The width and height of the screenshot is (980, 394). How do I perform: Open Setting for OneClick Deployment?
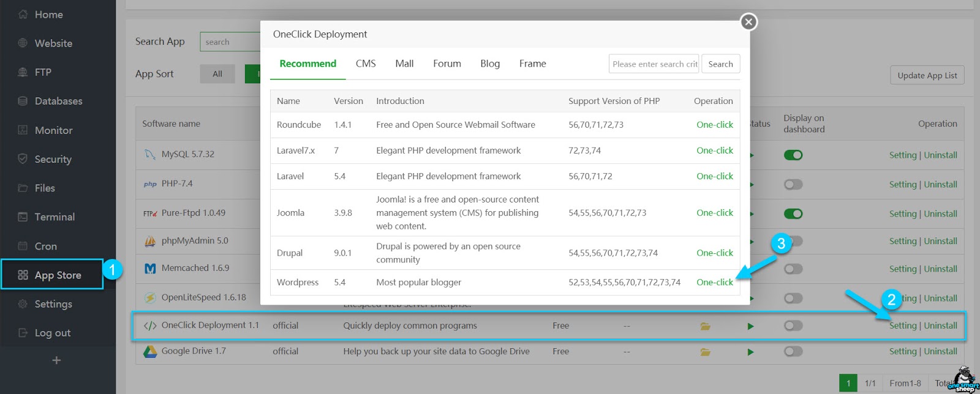903,326
